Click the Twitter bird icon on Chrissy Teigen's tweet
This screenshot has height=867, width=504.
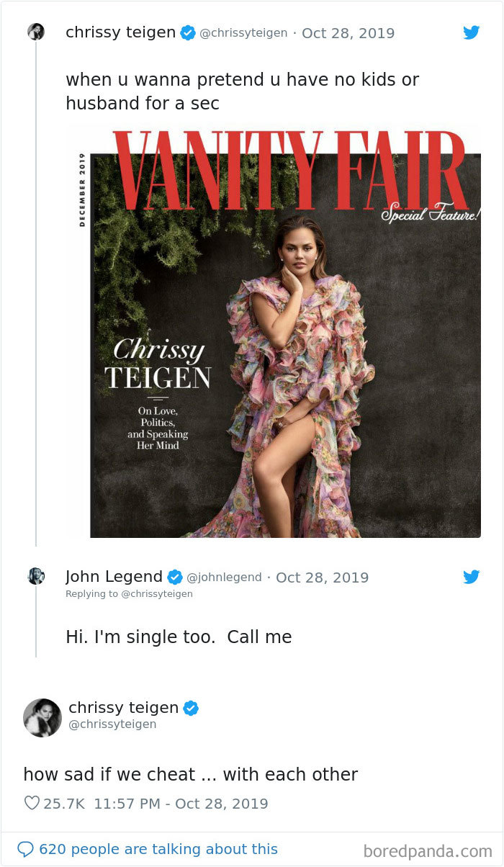472,32
